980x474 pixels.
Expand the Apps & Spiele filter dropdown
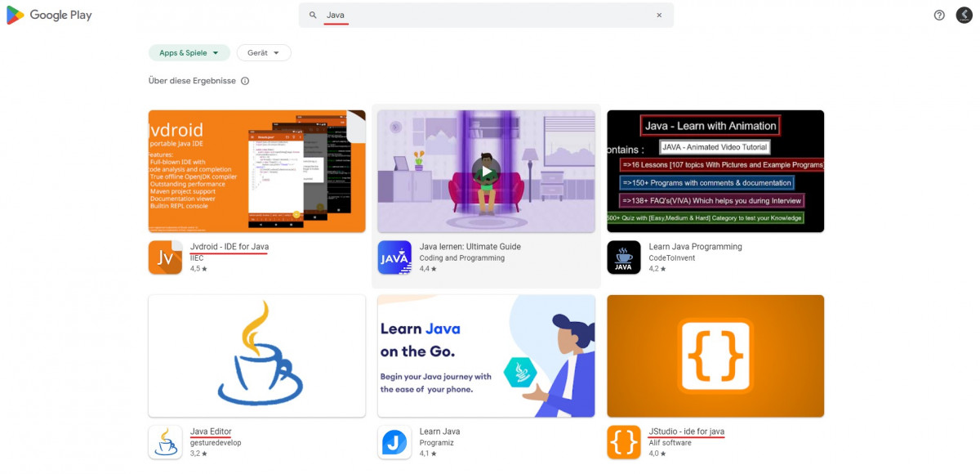[x=189, y=53]
